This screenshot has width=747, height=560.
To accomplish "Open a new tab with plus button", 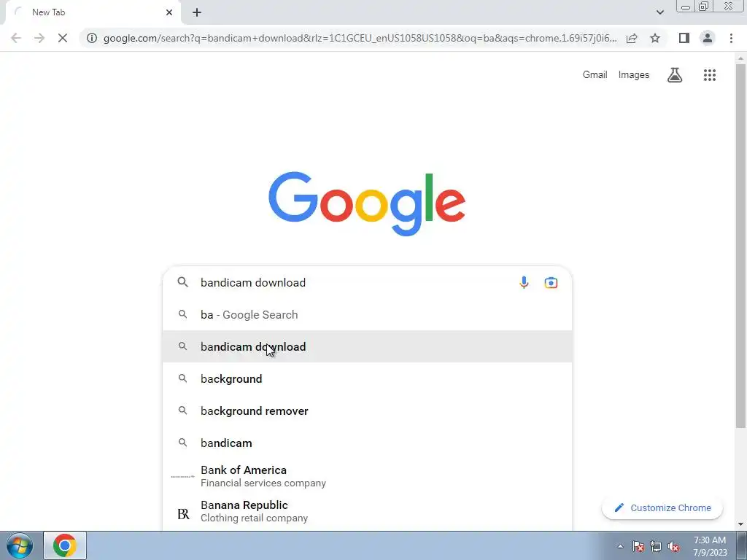I will (197, 12).
